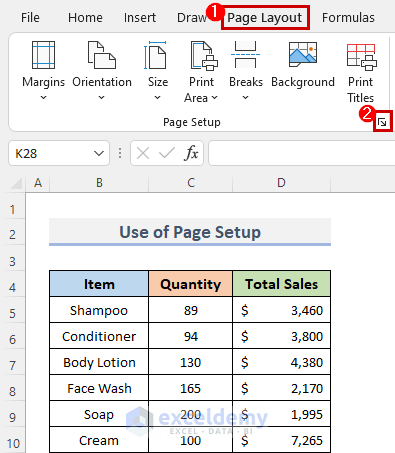
Task: Select the total sales cell 4,380
Action: coord(282,362)
